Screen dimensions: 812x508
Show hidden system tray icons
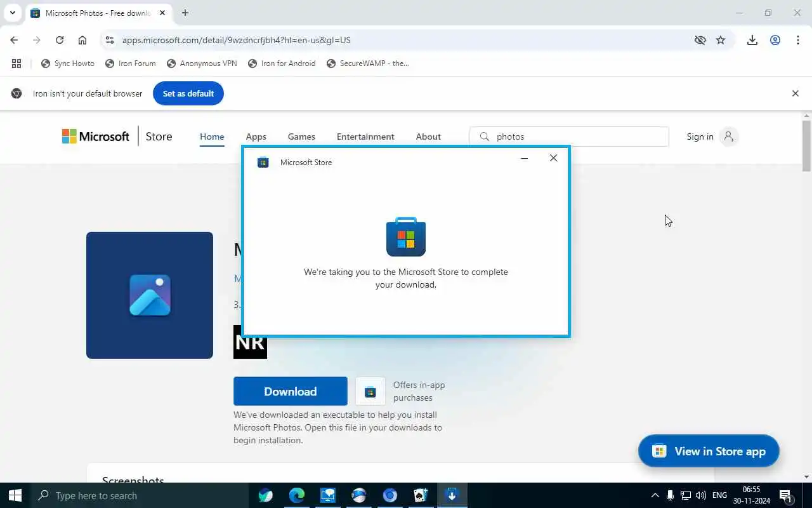click(655, 495)
